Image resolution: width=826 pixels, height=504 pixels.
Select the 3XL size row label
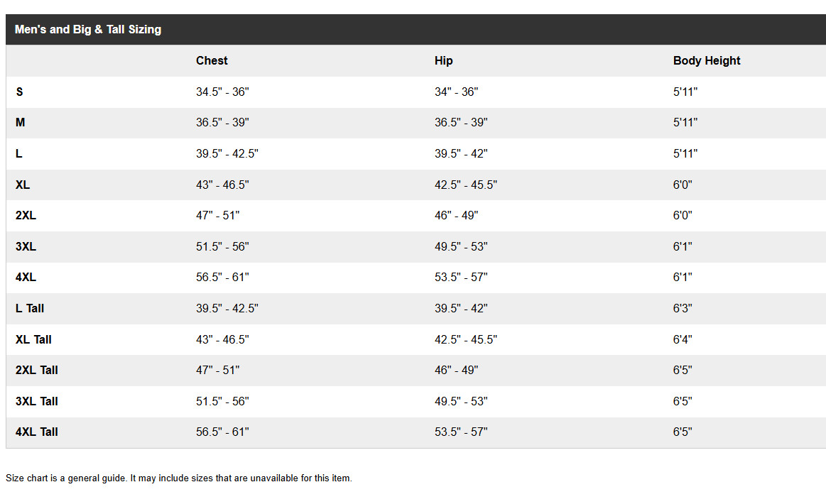coord(26,247)
